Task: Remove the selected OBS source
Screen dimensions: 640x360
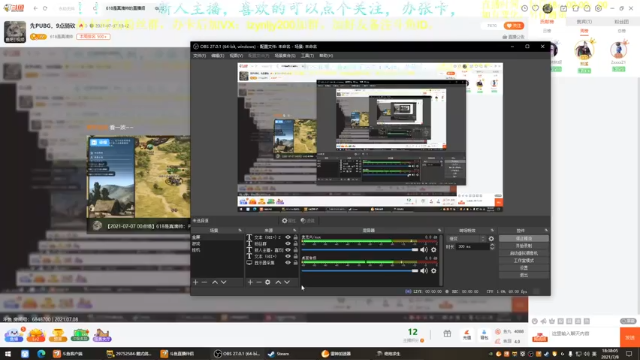Action: [259, 282]
